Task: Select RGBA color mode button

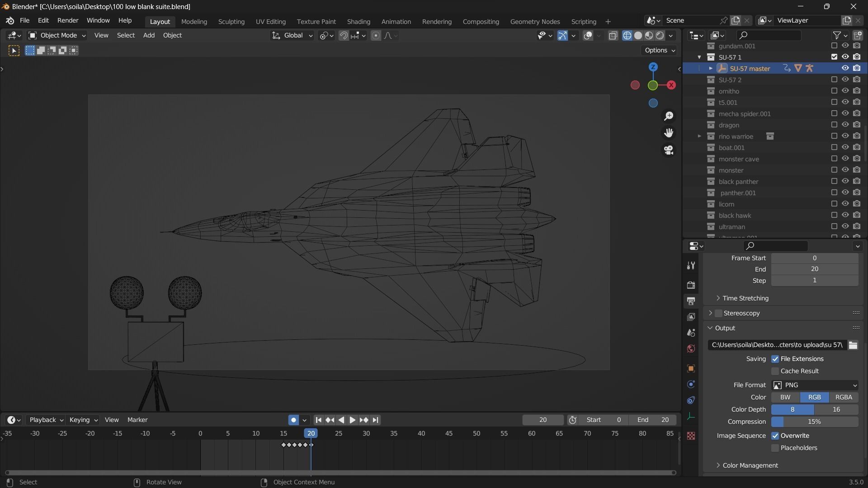Action: pyautogui.click(x=844, y=398)
